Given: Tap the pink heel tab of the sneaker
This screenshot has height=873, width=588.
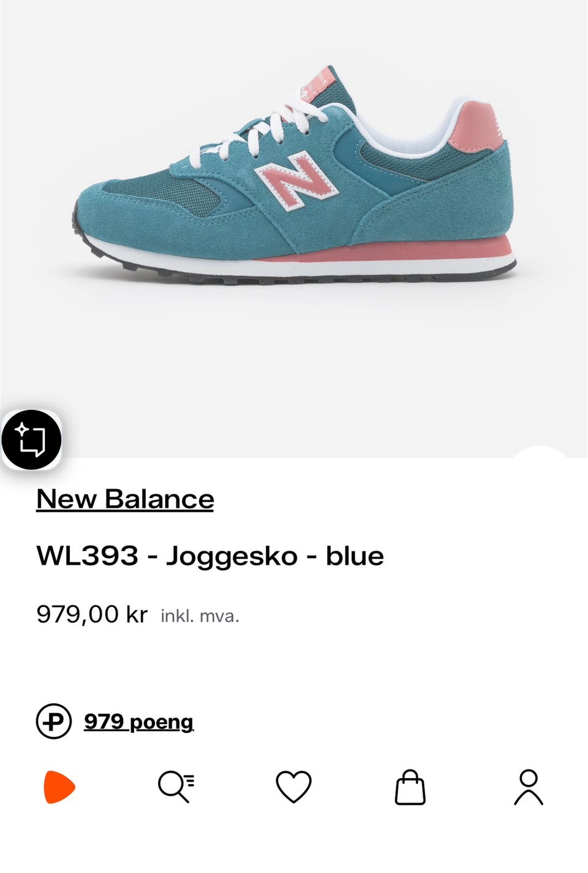Looking at the screenshot, I should (475, 127).
